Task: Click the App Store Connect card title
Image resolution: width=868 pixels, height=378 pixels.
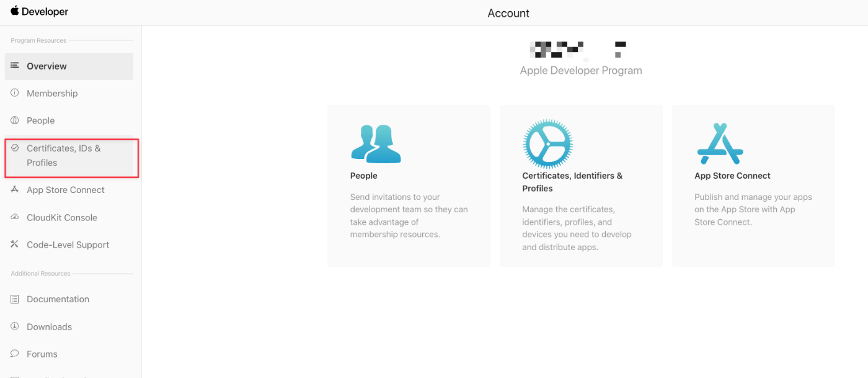Action: [732, 176]
